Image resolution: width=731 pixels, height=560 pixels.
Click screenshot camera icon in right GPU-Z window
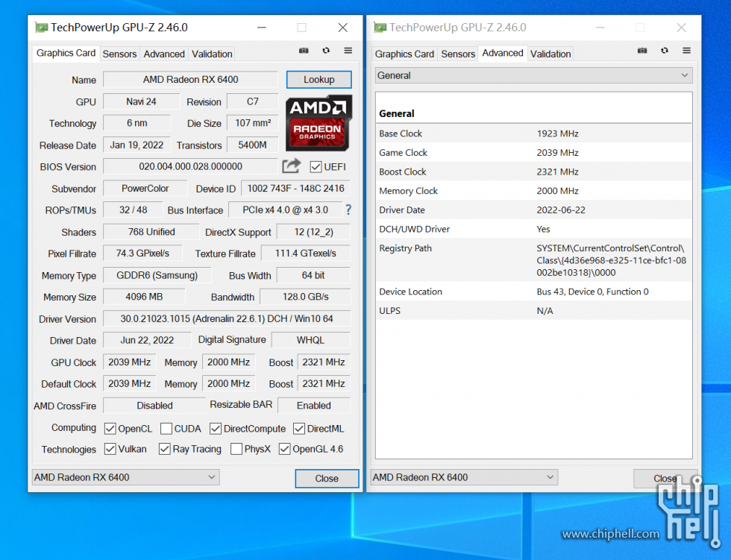(642, 50)
